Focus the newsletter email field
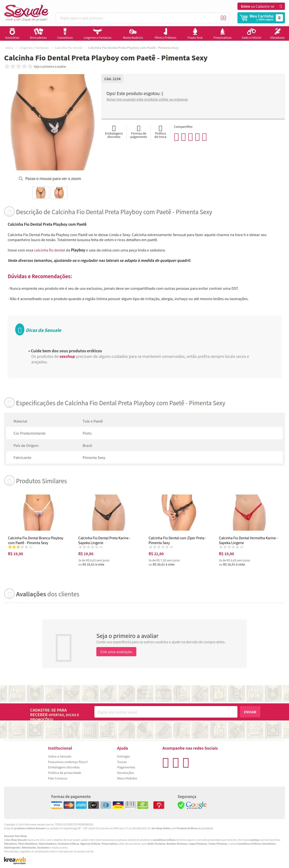The image size is (289, 868). pos(166,712)
